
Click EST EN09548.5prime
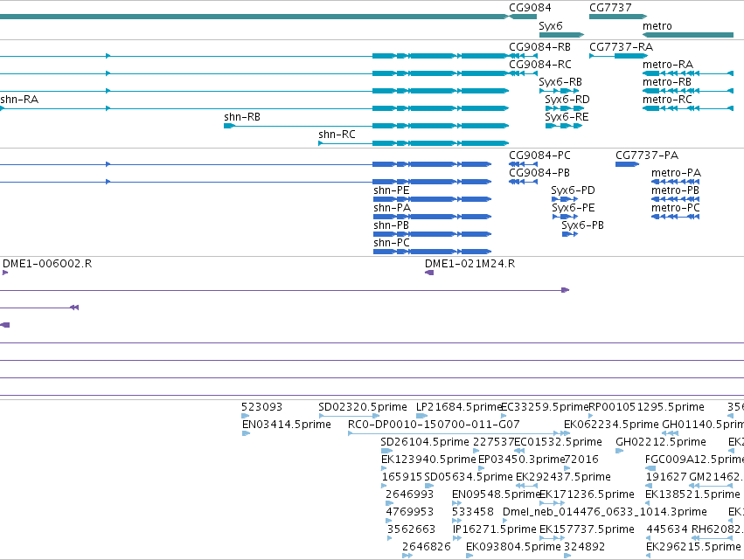pyautogui.click(x=457, y=503)
